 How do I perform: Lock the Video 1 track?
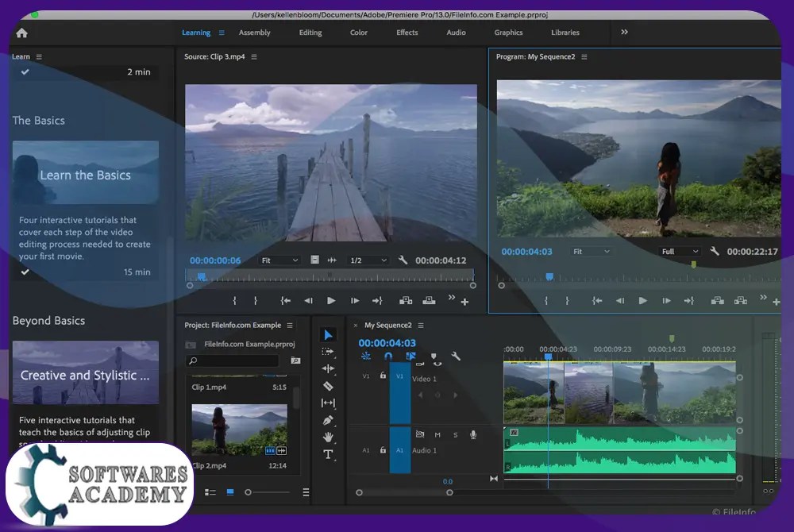pyautogui.click(x=383, y=376)
